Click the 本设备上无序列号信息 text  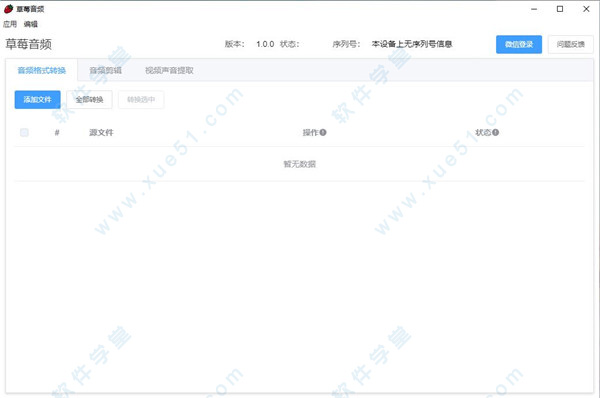[412, 44]
